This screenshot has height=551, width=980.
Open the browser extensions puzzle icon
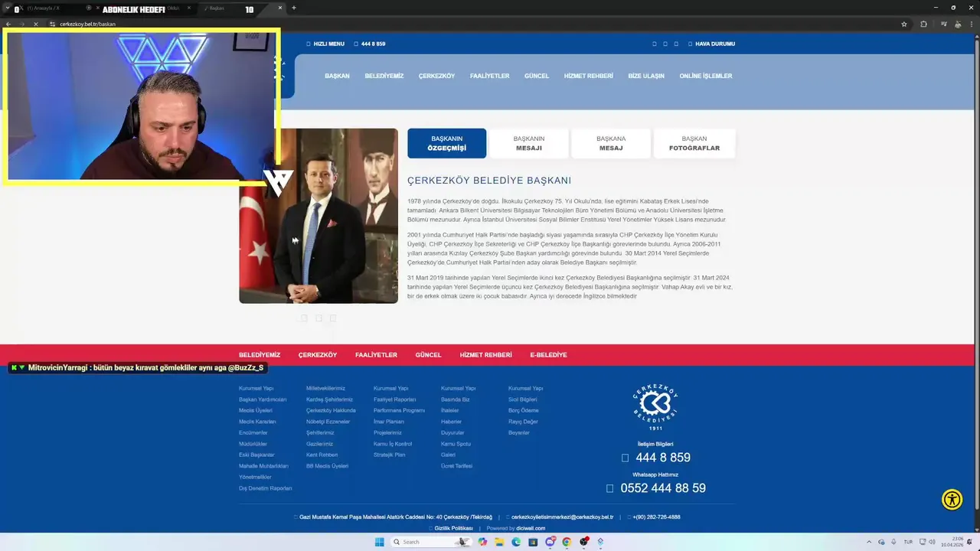(x=923, y=24)
